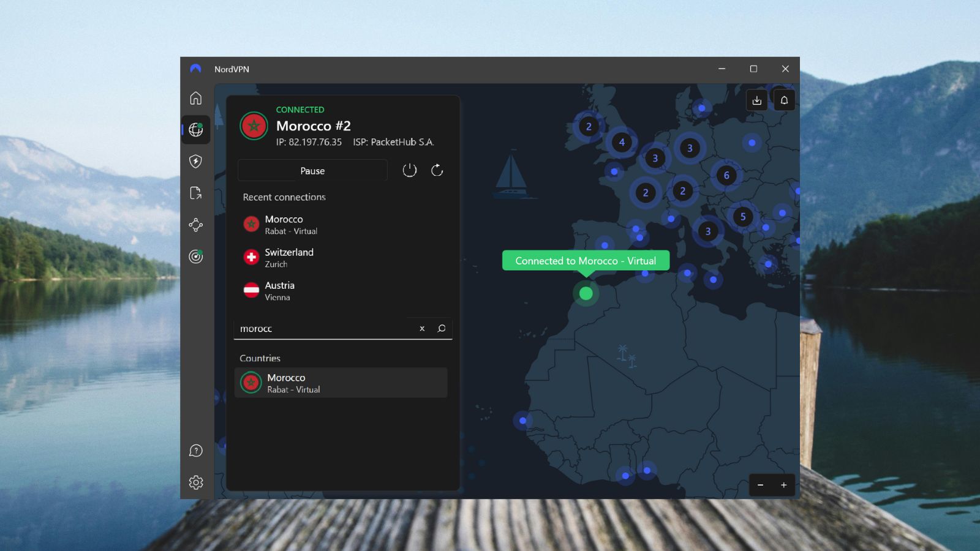This screenshot has height=551, width=980.
Task: Open notifications with the bell icon
Action: 785,100
